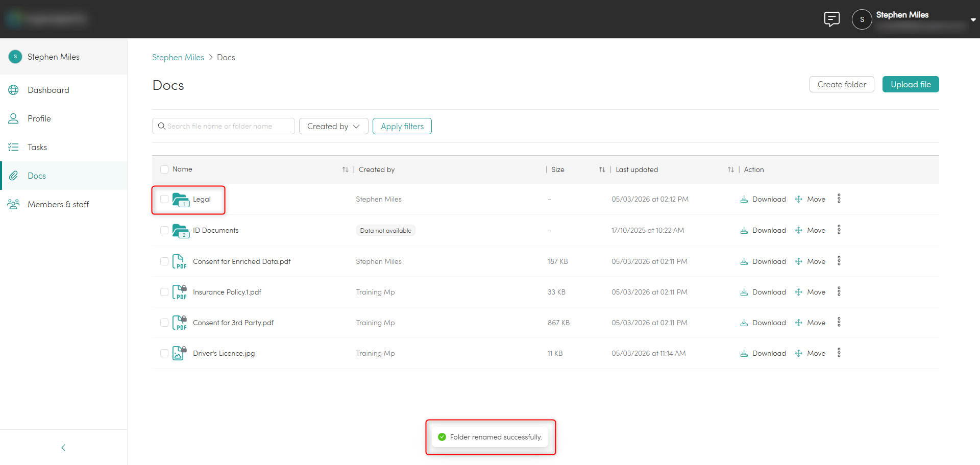Click the Create folder button
980x465 pixels.
tap(842, 84)
